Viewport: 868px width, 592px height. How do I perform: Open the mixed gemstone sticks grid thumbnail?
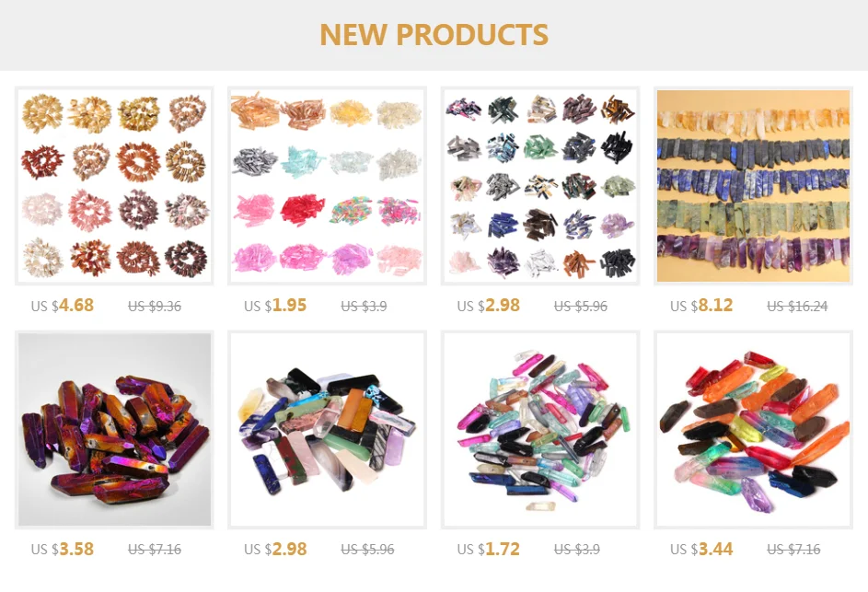pos(540,186)
